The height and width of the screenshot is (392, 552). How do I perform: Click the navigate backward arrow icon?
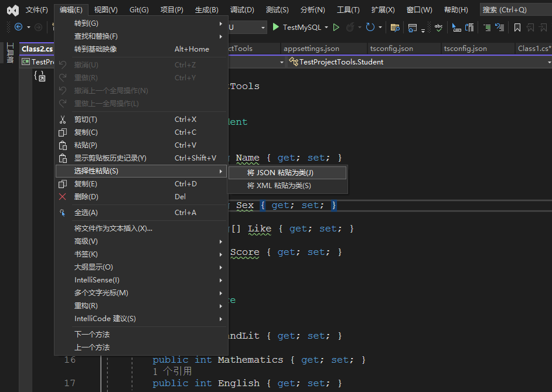pyautogui.click(x=18, y=27)
